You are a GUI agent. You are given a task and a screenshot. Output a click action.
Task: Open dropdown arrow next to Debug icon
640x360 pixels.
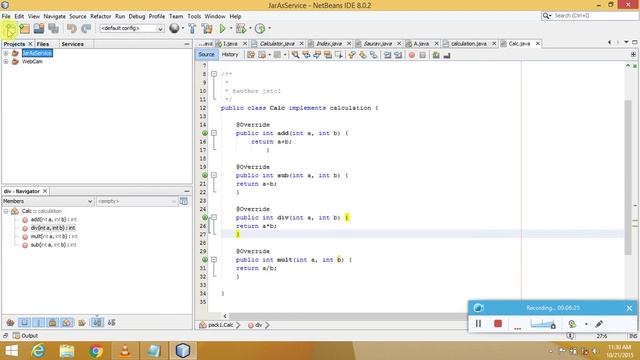coord(250,28)
